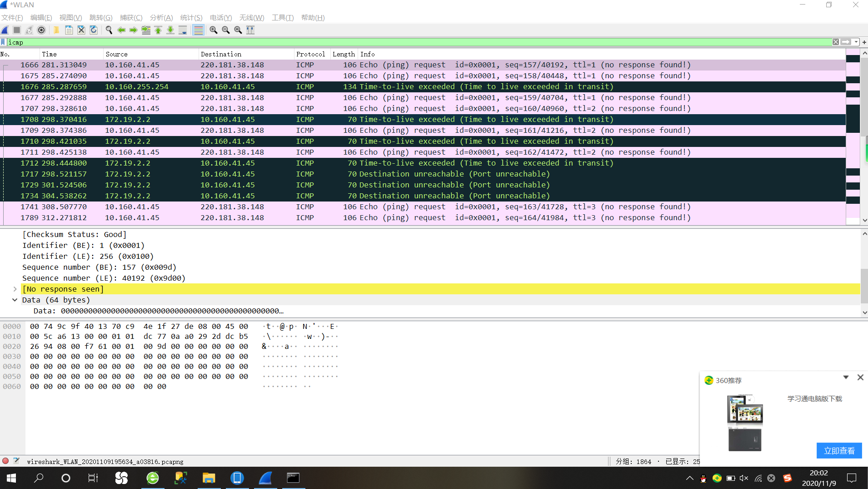Screen dimensions: 868x489
Task: Open capture options gear icon
Action: [41, 30]
